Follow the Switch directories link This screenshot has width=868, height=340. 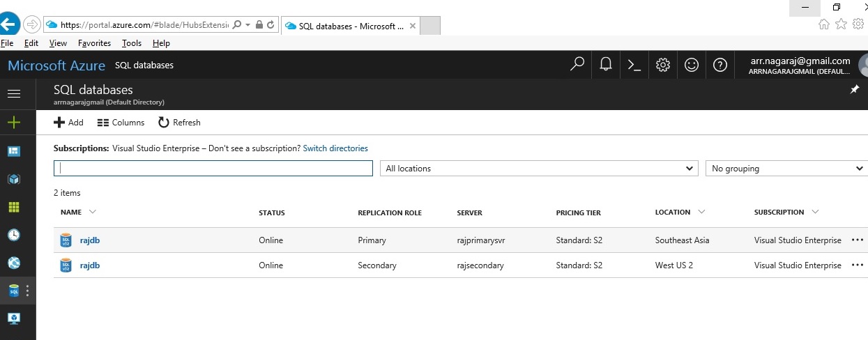(x=335, y=148)
